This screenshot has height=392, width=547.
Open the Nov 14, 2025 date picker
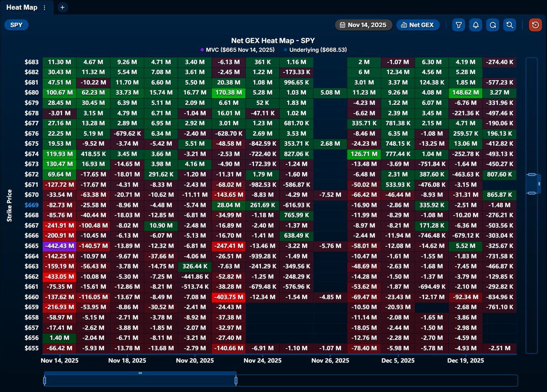click(x=363, y=25)
